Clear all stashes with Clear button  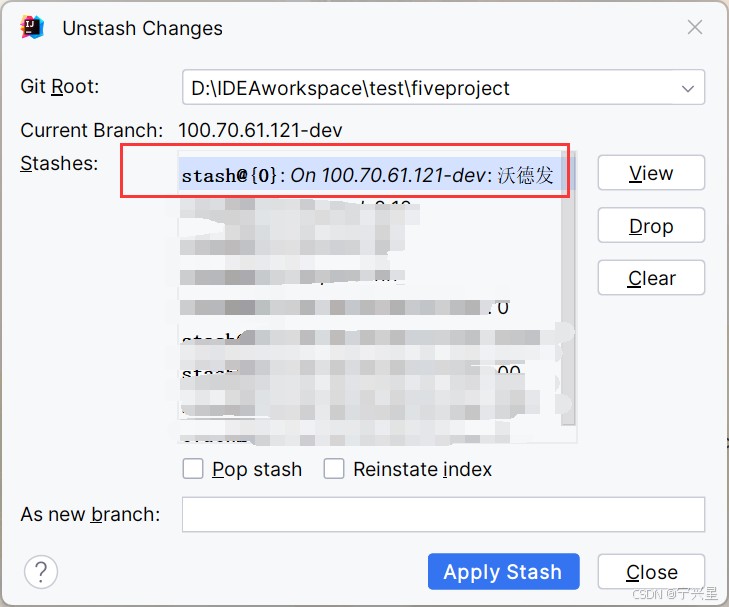(651, 278)
